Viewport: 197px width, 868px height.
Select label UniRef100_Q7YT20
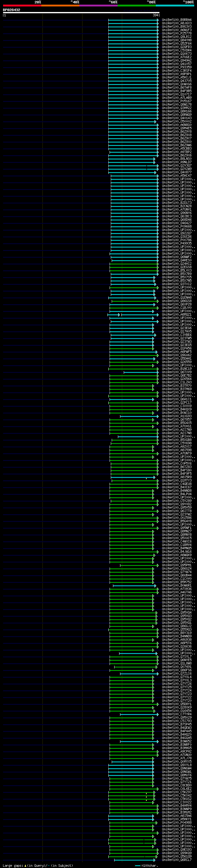(x=176, y=701)
